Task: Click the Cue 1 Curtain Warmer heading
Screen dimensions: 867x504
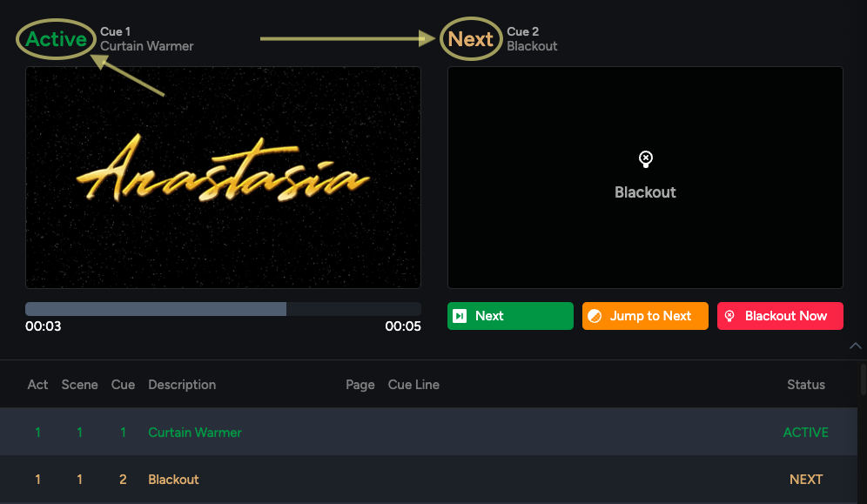Action: [146, 38]
